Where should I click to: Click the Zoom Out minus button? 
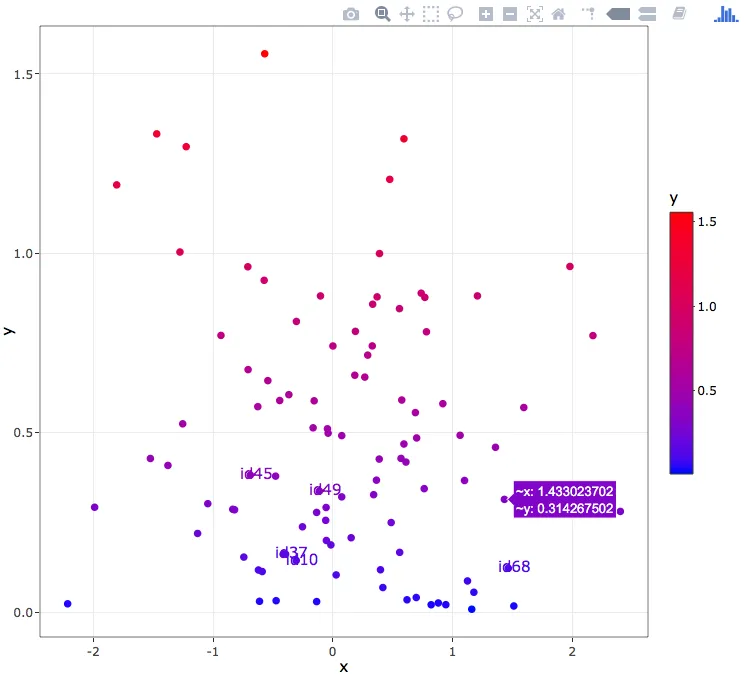tap(510, 14)
